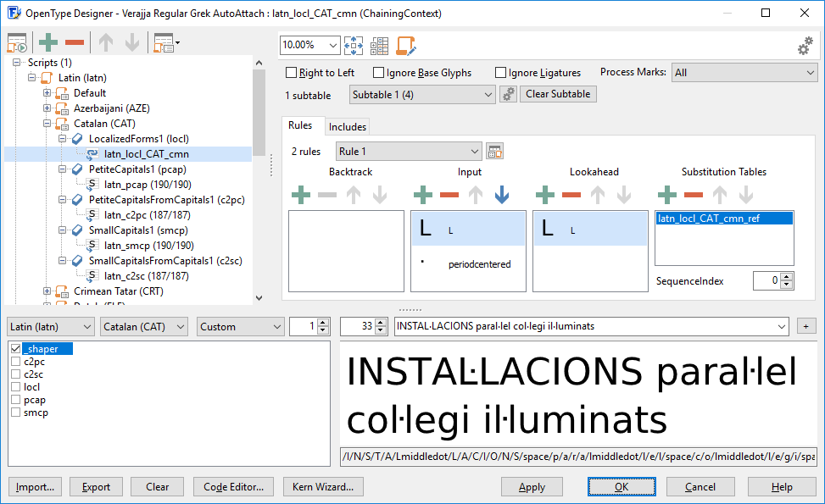825x504 pixels.
Task: Click the Export button
Action: point(96,487)
